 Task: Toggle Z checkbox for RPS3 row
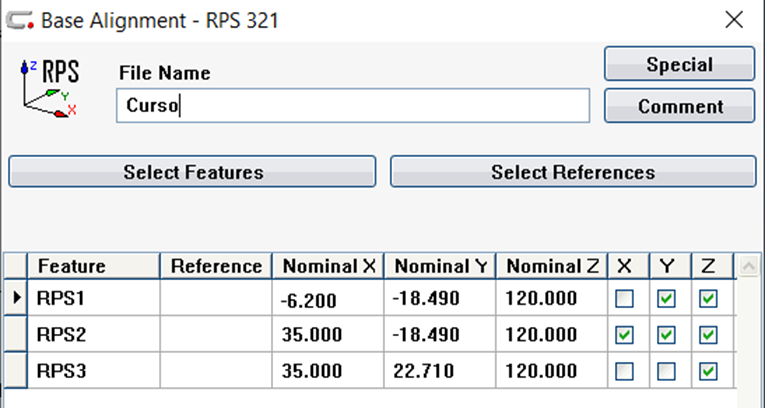coord(708,371)
